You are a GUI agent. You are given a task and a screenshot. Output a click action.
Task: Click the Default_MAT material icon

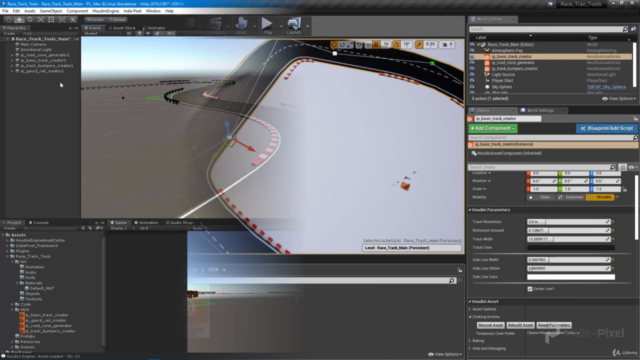click(27, 288)
